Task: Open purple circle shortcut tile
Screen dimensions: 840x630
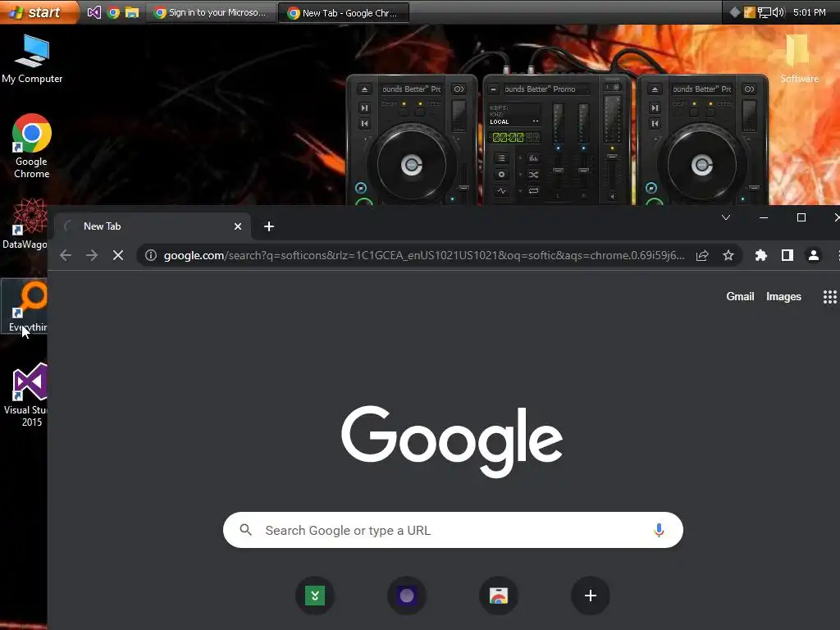Action: pos(407,596)
